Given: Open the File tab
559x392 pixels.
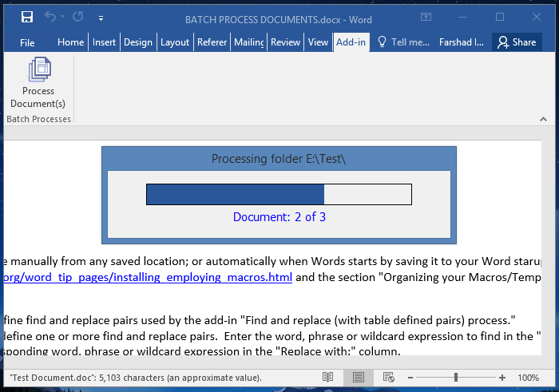Looking at the screenshot, I should click(27, 42).
